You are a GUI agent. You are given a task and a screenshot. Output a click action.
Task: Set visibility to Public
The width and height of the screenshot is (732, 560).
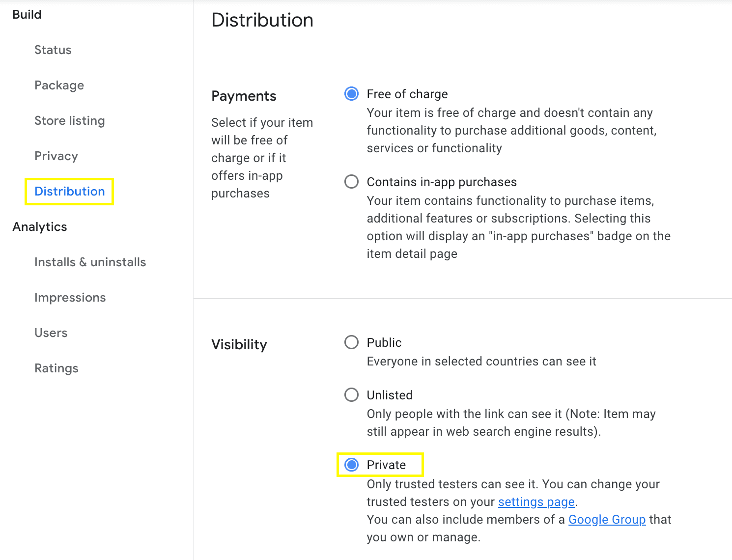(x=351, y=342)
